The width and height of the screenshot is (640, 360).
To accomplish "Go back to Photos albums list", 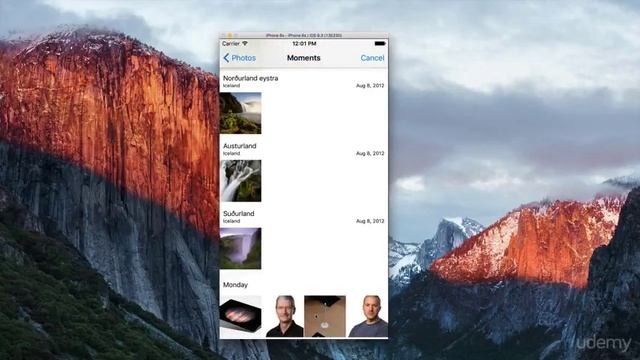I will tap(240, 58).
